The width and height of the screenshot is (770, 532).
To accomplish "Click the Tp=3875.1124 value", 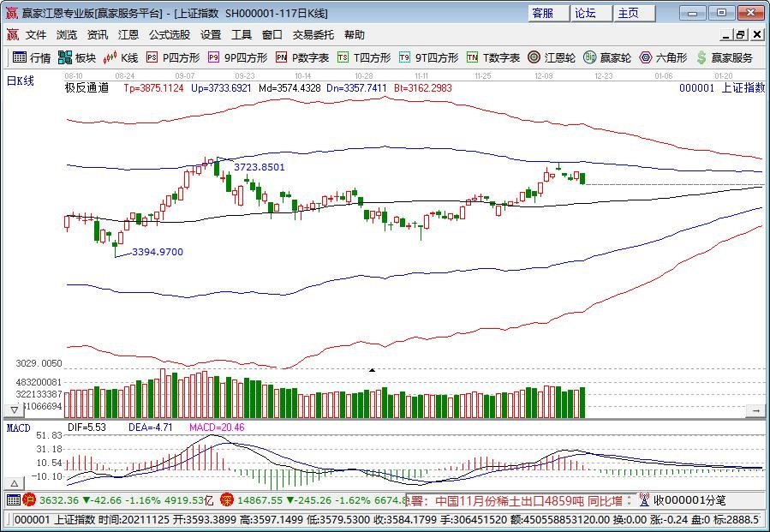I will pyautogui.click(x=153, y=88).
